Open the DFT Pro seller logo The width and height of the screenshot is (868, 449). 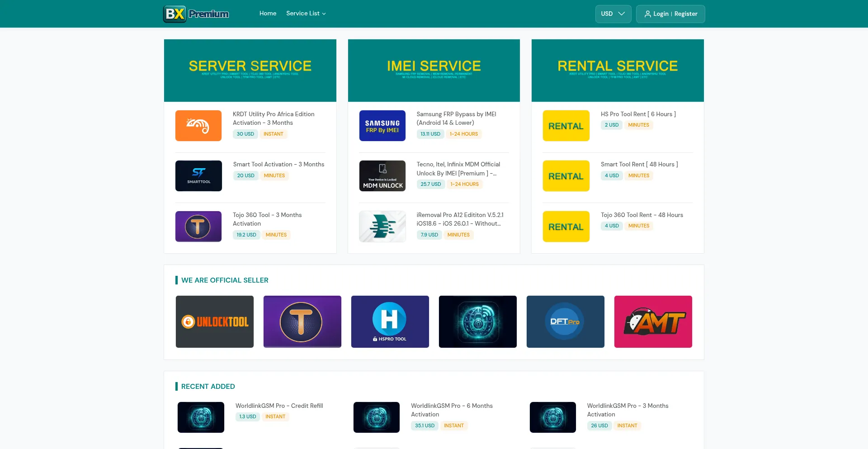pyautogui.click(x=566, y=322)
